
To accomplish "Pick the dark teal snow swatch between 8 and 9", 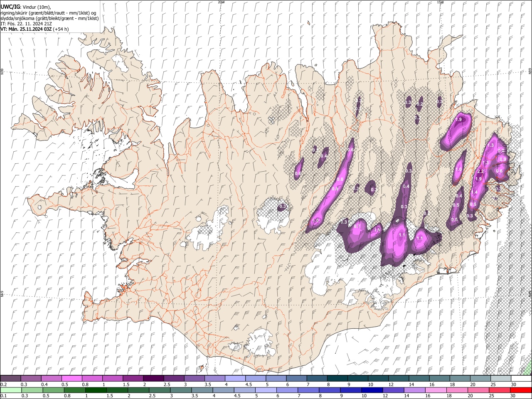I will pos(337,378).
